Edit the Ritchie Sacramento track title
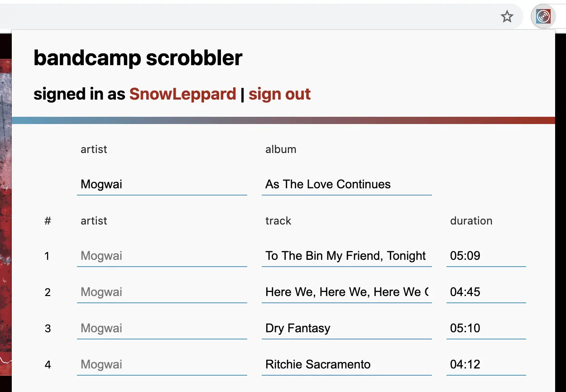Viewport: 566px width, 392px height. pos(346,365)
